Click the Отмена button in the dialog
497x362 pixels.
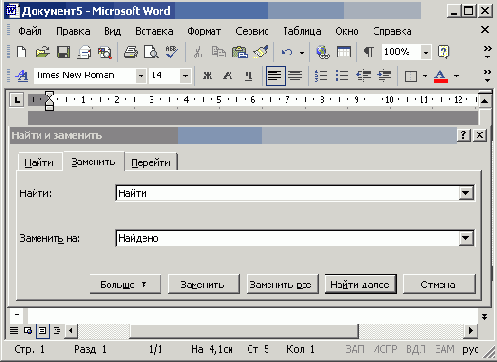coord(439,284)
